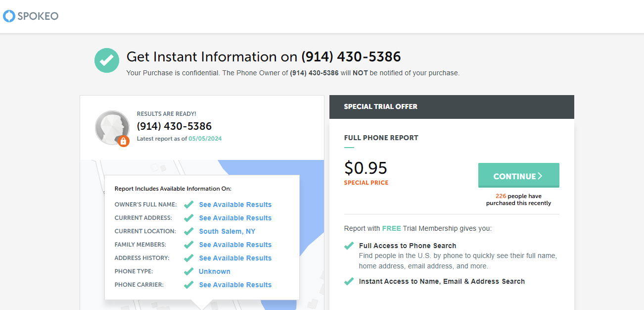Click the orange lock badge on avatar

[x=124, y=141]
